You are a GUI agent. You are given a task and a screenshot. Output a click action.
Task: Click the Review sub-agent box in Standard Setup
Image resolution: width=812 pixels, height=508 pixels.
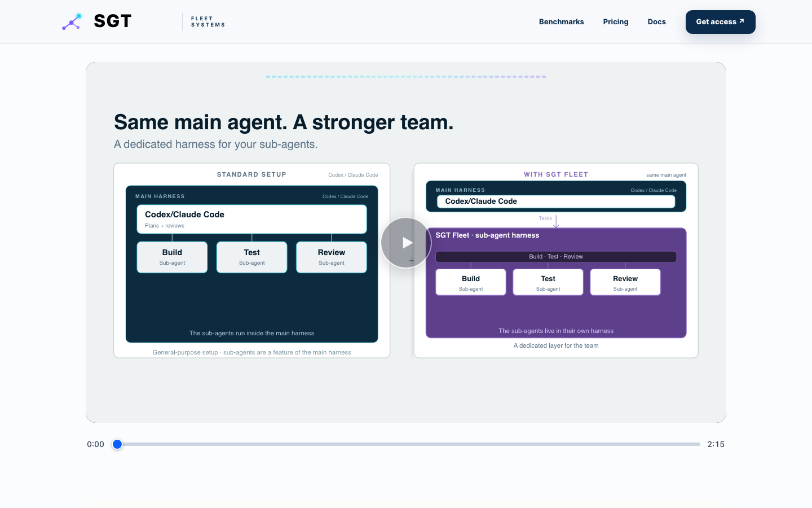(x=332, y=257)
